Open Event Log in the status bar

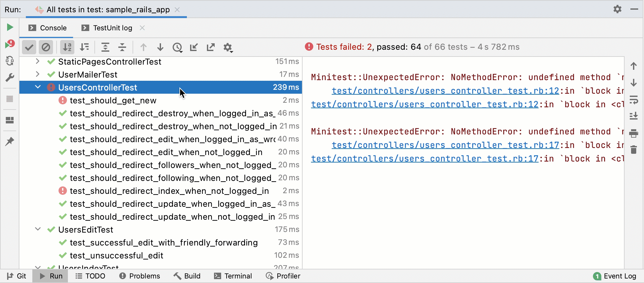point(615,276)
